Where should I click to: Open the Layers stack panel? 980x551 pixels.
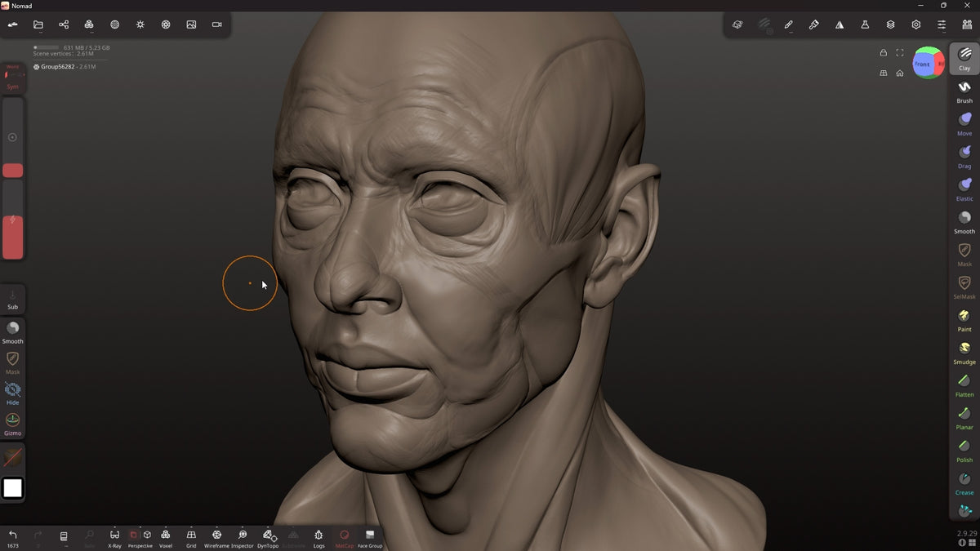pyautogui.click(x=891, y=24)
